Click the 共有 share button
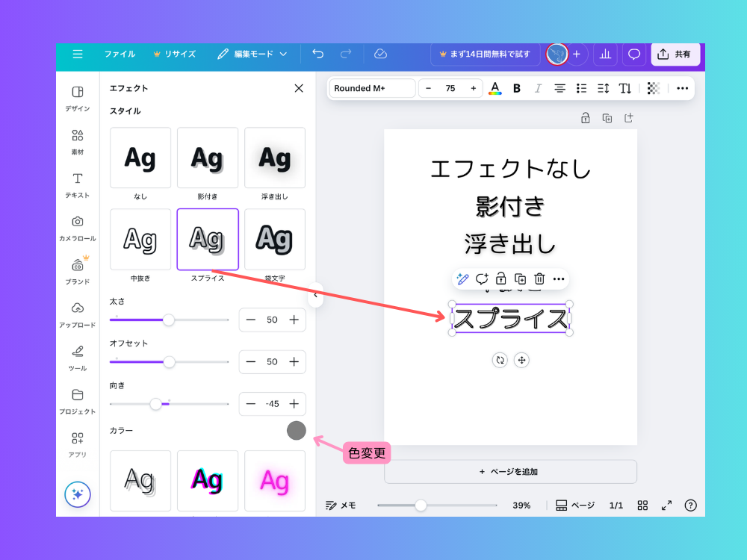The image size is (747, 560). (x=675, y=54)
